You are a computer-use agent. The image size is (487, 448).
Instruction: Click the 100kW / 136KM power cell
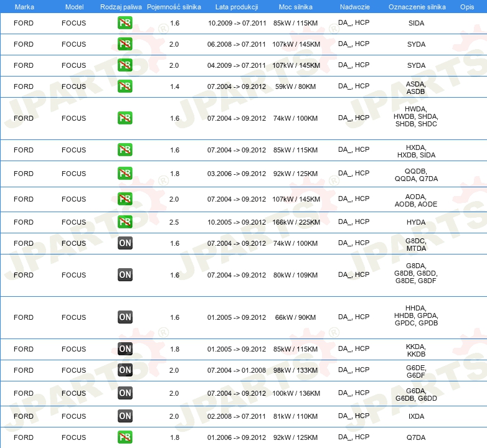296,393
